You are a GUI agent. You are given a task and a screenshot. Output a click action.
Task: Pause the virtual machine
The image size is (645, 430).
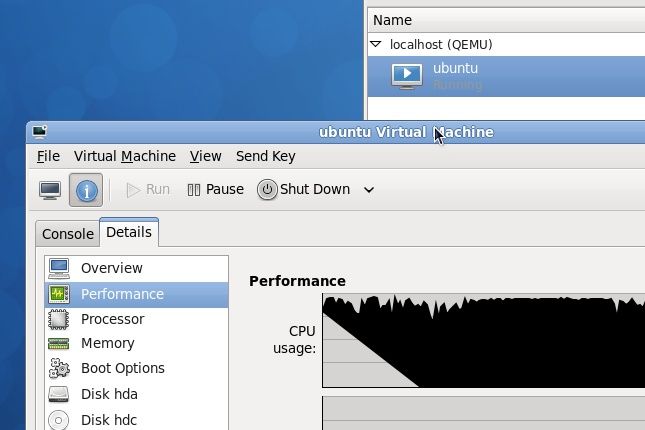coord(215,189)
